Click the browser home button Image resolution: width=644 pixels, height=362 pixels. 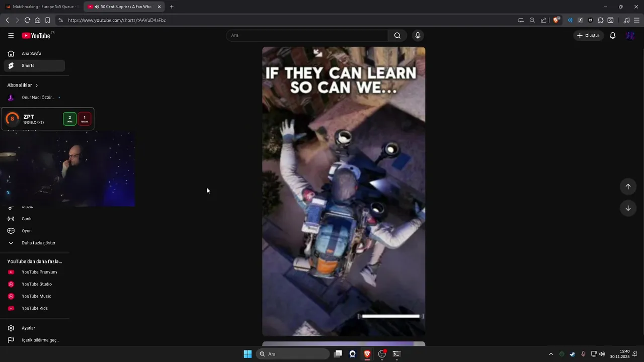37,20
